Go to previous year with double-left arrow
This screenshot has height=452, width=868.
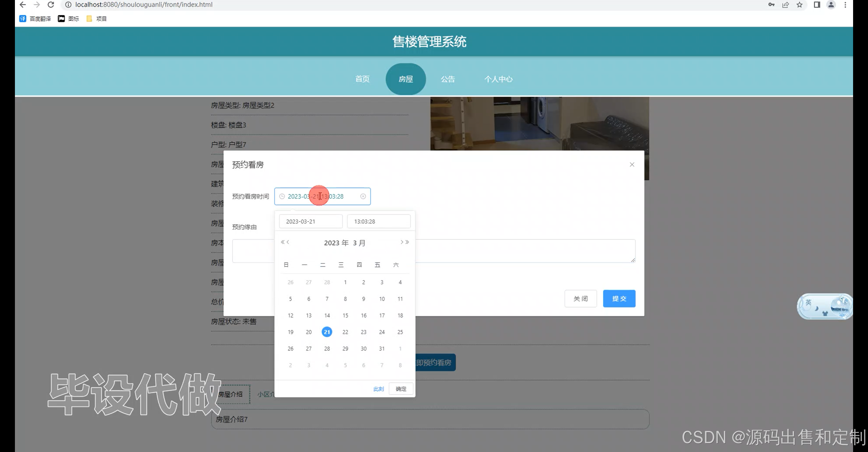tap(282, 242)
